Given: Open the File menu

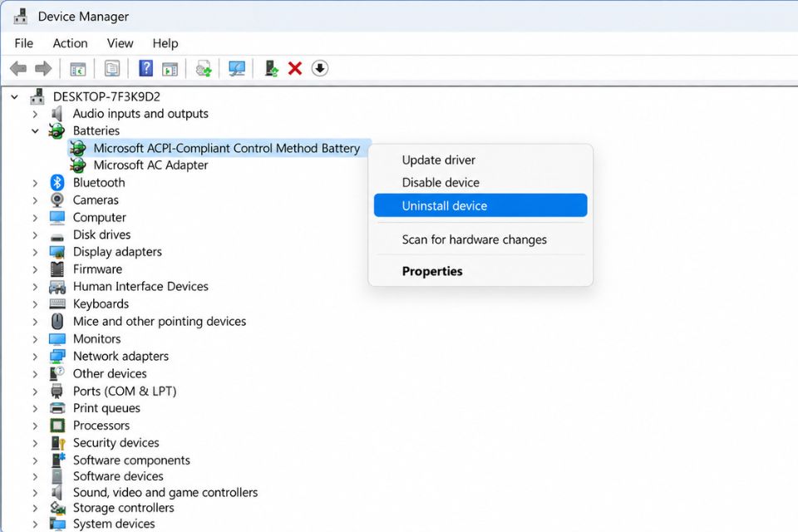Looking at the screenshot, I should (24, 43).
